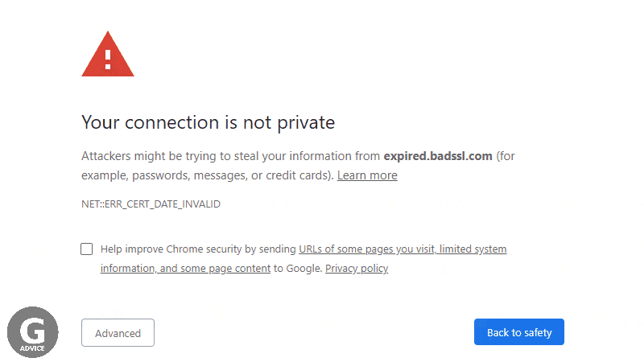This screenshot has width=644, height=362.
Task: Click the gray G Advice watermark logo
Action: [x=33, y=332]
